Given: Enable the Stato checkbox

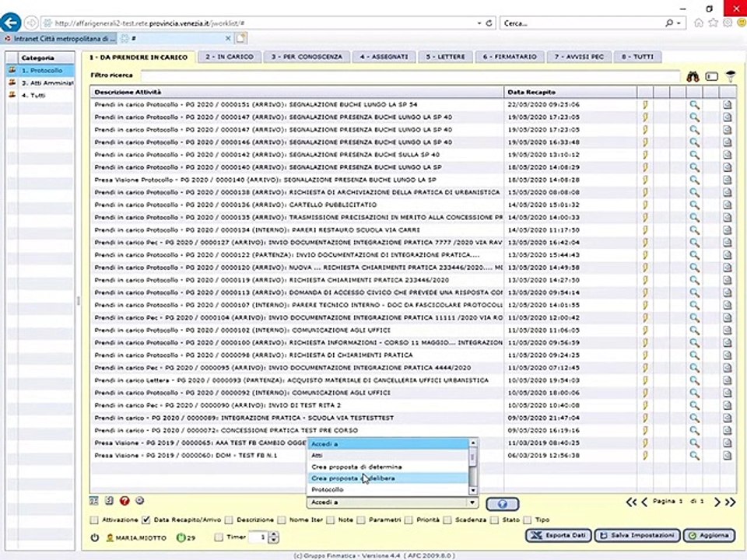Looking at the screenshot, I should [x=495, y=520].
